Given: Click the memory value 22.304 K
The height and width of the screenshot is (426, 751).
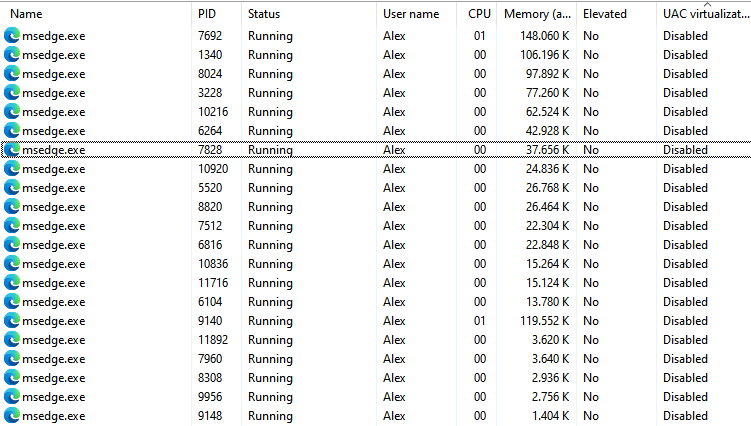Looking at the screenshot, I should 547,226.
